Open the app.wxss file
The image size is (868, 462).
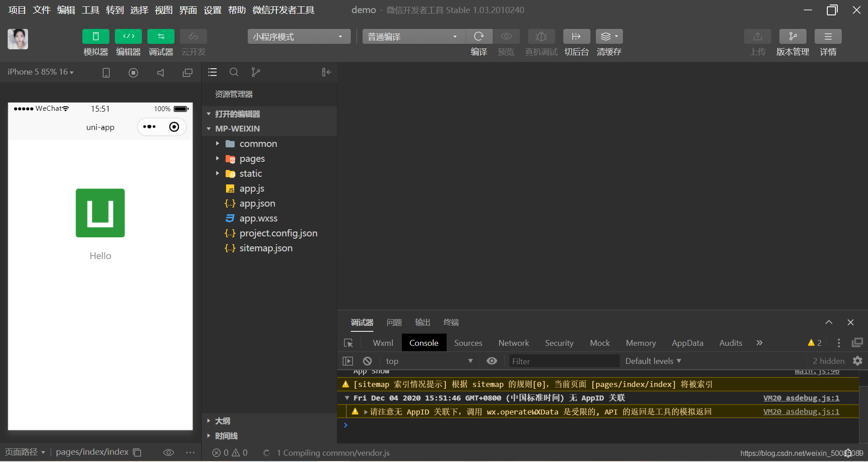pyautogui.click(x=269, y=218)
